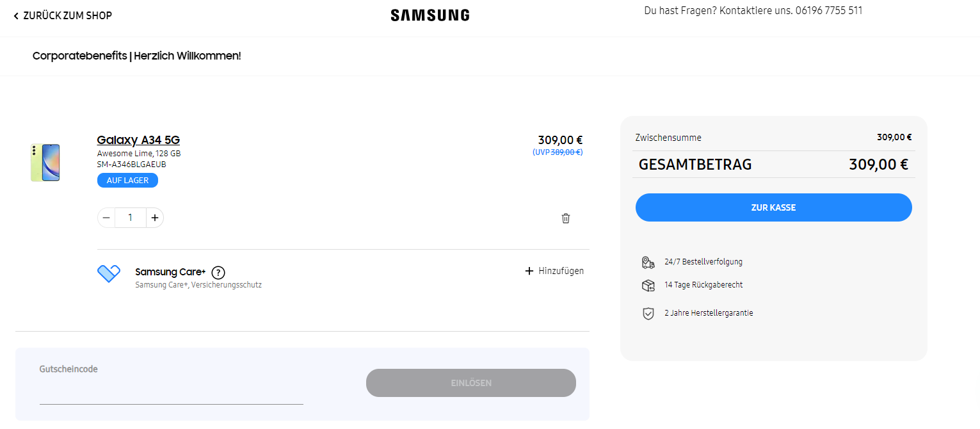The height and width of the screenshot is (429, 980).
Task: Click the Herstellergarantie shield icon
Action: click(648, 314)
